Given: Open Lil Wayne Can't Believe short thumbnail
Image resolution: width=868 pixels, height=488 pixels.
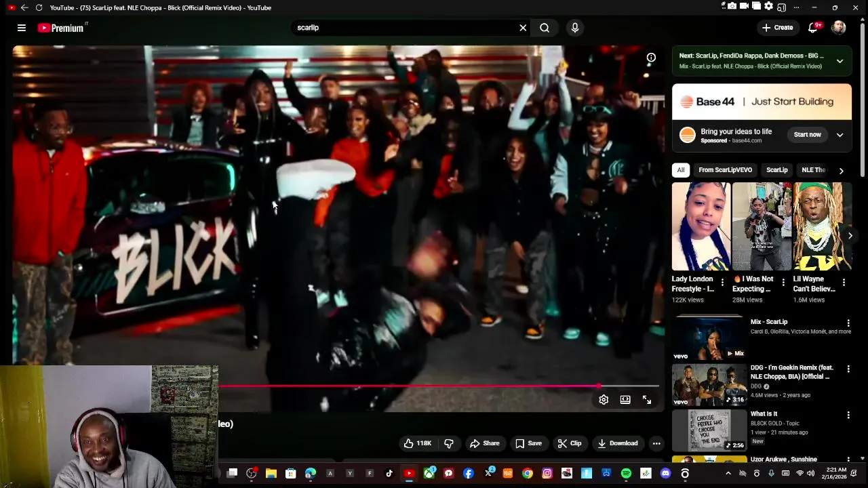Looking at the screenshot, I should 822,226.
